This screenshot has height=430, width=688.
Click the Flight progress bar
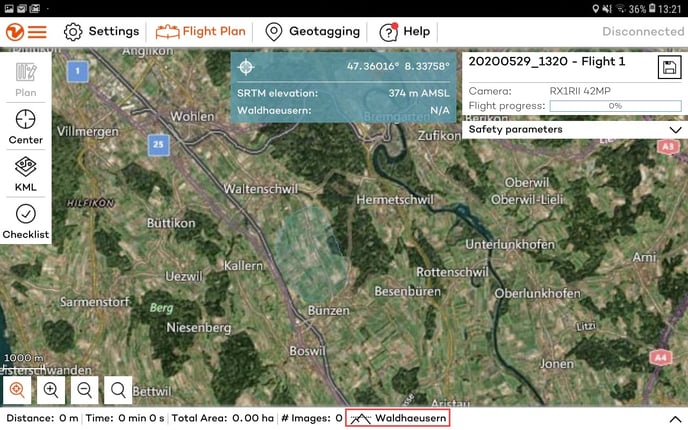pos(615,106)
